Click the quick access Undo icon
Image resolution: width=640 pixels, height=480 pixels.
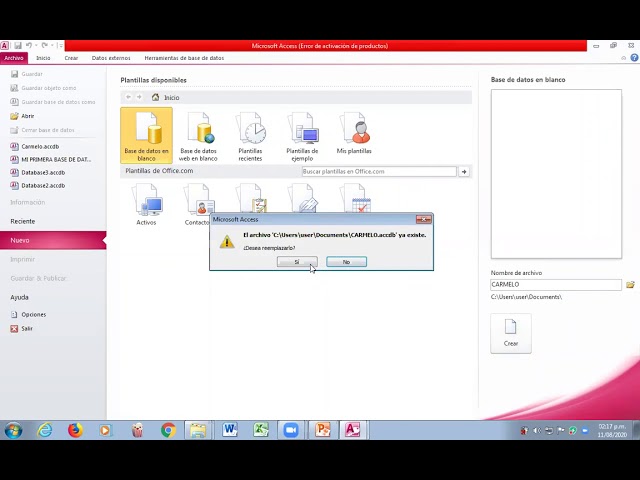(x=29, y=45)
